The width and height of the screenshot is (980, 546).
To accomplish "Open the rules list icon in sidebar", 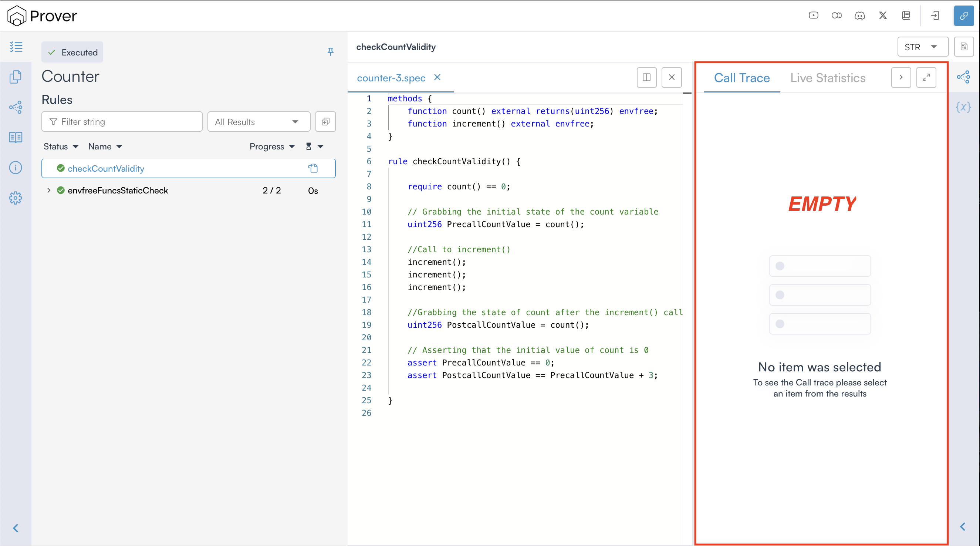I will [16, 47].
